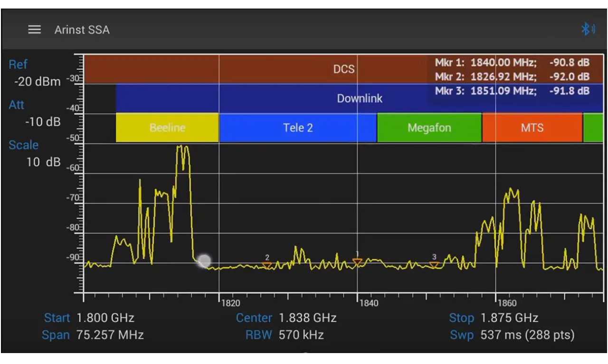
Task: Select marker 3 triangle on trace
Action: 434,264
